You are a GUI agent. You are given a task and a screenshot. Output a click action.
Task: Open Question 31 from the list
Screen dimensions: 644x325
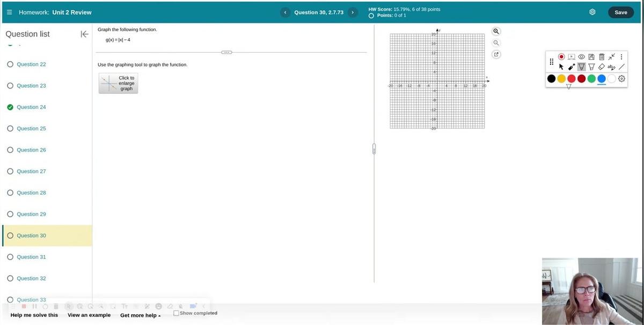tap(31, 257)
